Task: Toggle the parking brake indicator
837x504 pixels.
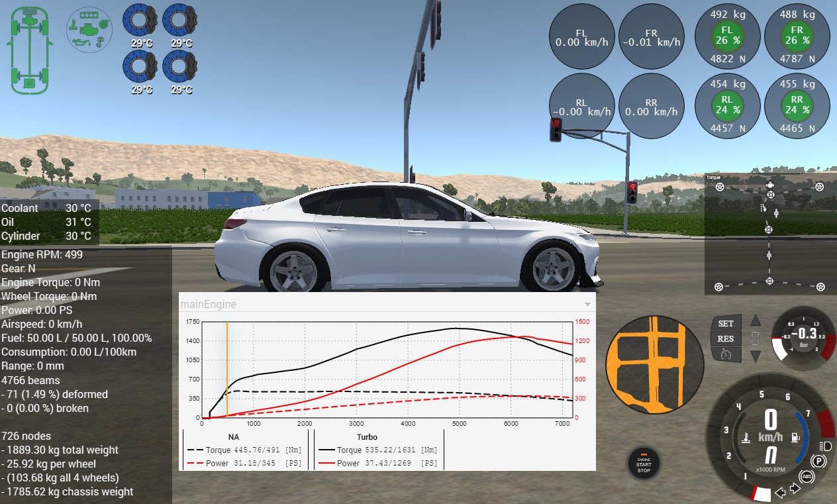Action: [818, 461]
